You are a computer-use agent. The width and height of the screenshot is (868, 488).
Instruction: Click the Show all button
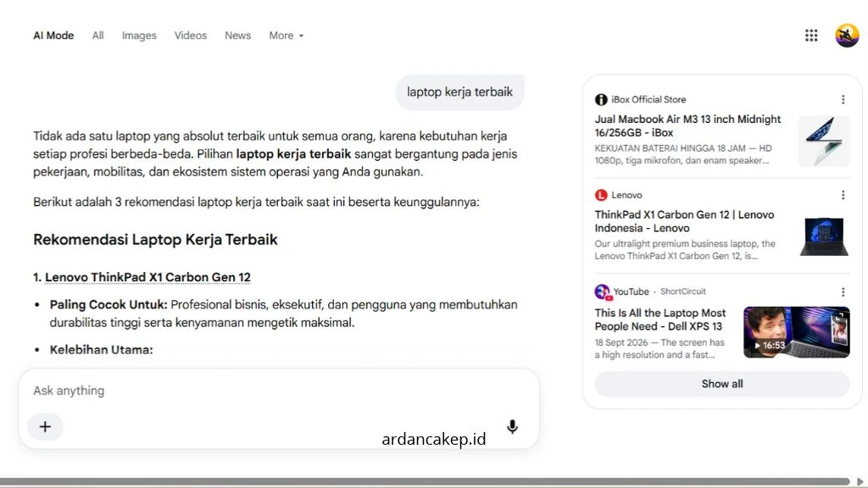point(722,384)
